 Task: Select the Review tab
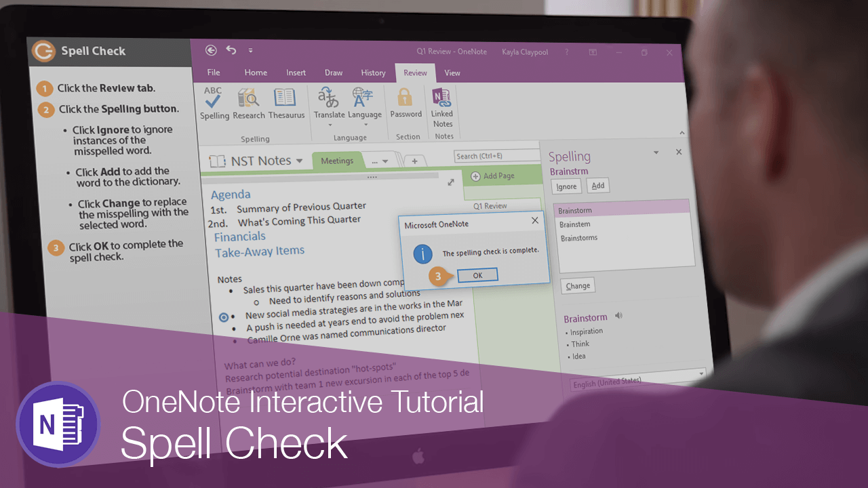point(415,73)
